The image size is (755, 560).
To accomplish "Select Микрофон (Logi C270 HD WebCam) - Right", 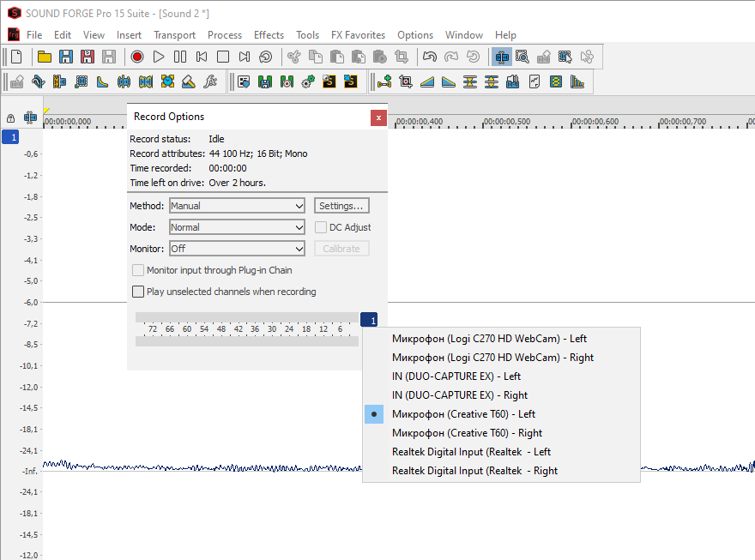I will [501, 358].
